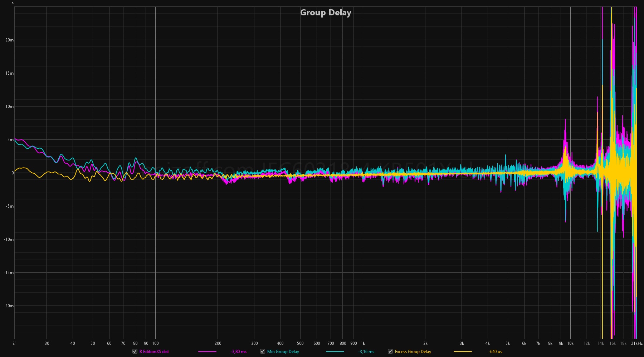Click the magenta R EditionXS line swatch

click(207, 352)
